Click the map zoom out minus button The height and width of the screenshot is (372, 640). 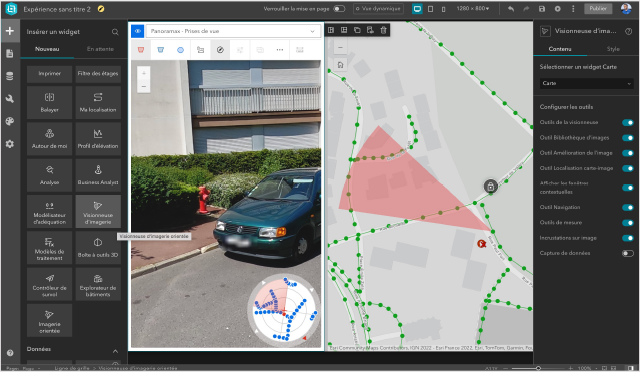(x=340, y=48)
